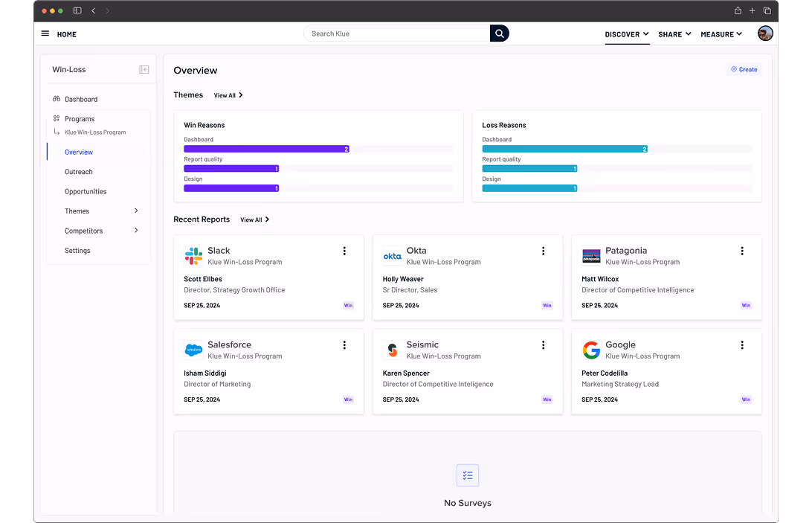
Task: Click the Scott Elbes name
Action: (203, 279)
